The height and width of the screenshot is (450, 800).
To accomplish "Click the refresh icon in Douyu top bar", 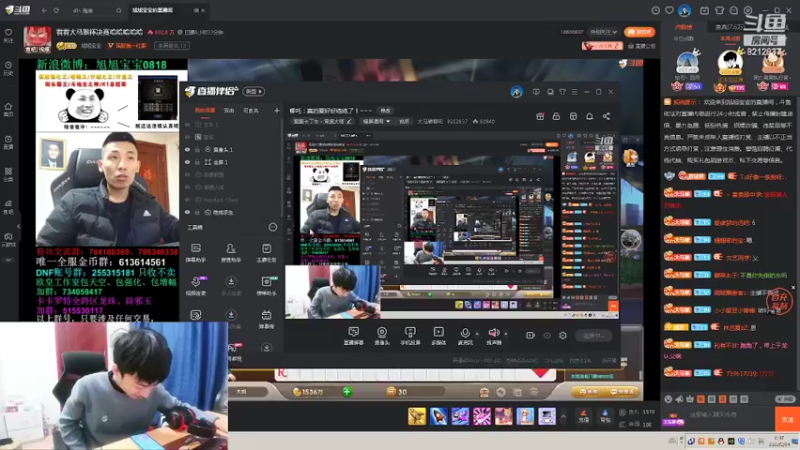I will pyautogui.click(x=56, y=10).
